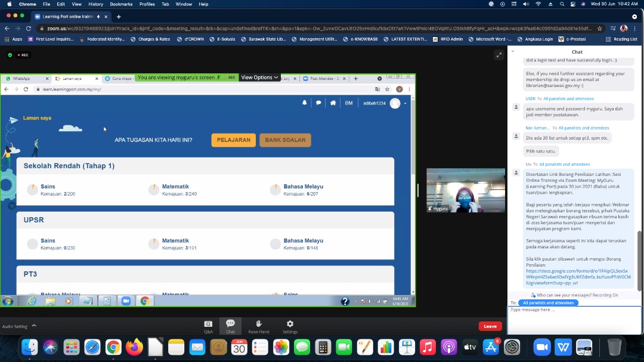Open Reading List in bookmarks bar
This screenshot has height=362, width=644.
tap(621, 39)
